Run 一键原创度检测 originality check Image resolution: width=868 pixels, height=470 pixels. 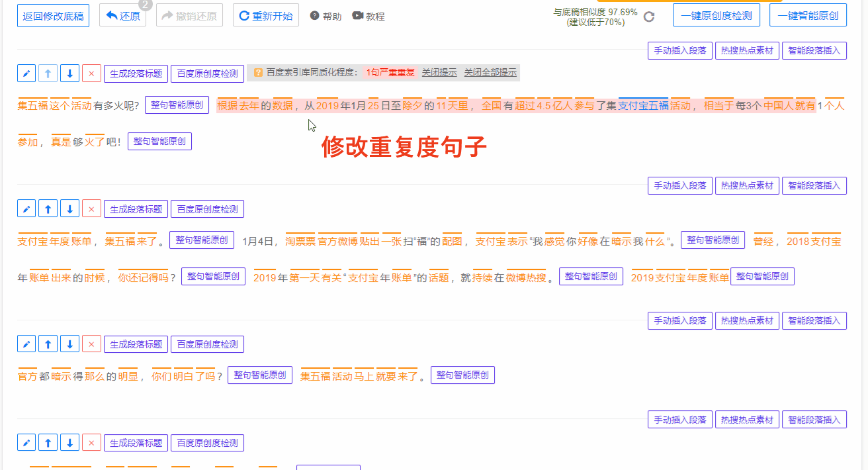pos(716,15)
